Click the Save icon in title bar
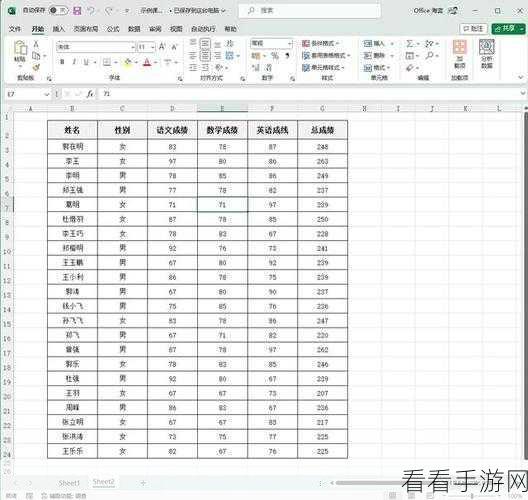528x500 pixels. point(77,11)
